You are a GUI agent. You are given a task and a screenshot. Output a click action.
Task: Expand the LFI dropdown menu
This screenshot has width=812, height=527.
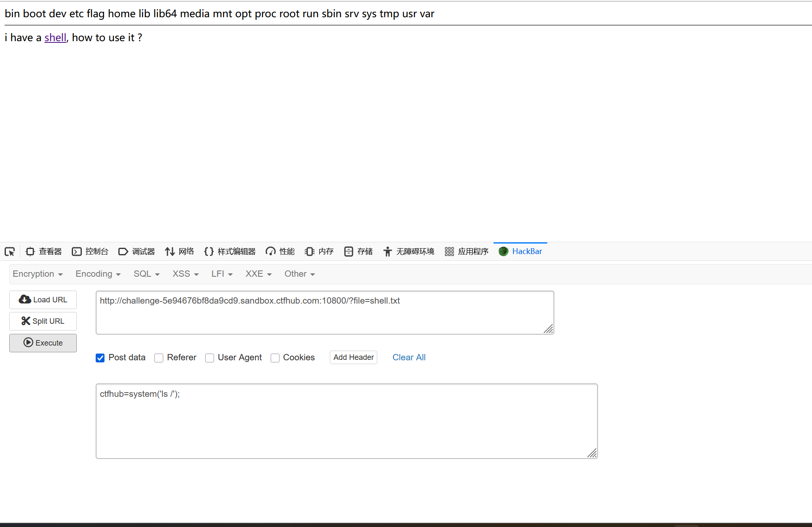pyautogui.click(x=222, y=274)
